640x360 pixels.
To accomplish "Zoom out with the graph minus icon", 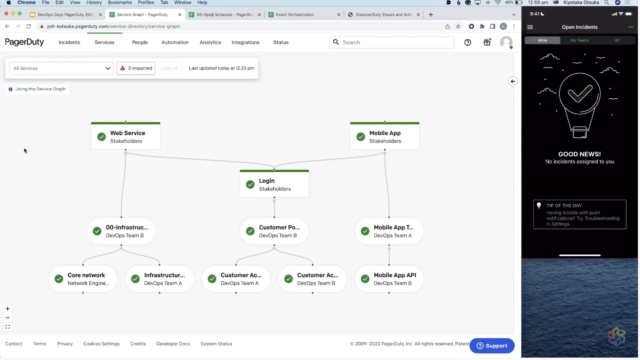I will 7,318.
